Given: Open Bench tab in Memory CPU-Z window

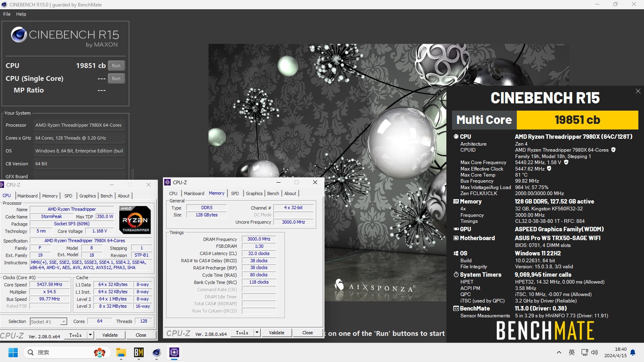Looking at the screenshot, I should click(x=273, y=193).
